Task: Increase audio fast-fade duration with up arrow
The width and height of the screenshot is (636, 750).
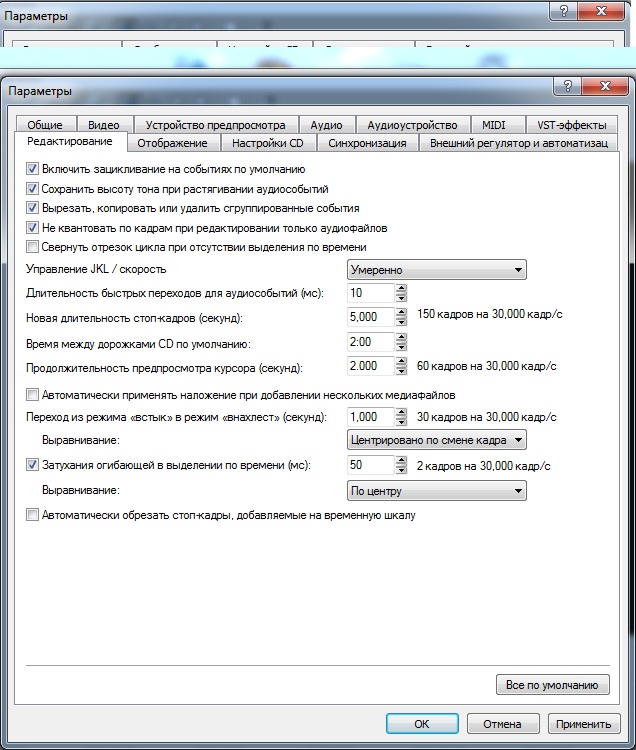Action: (401, 288)
